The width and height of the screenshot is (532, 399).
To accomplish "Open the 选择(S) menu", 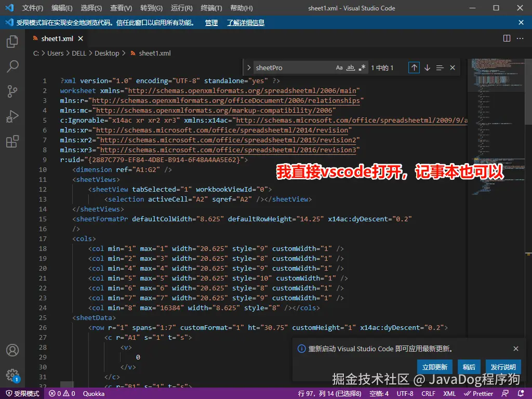I will click(x=91, y=8).
